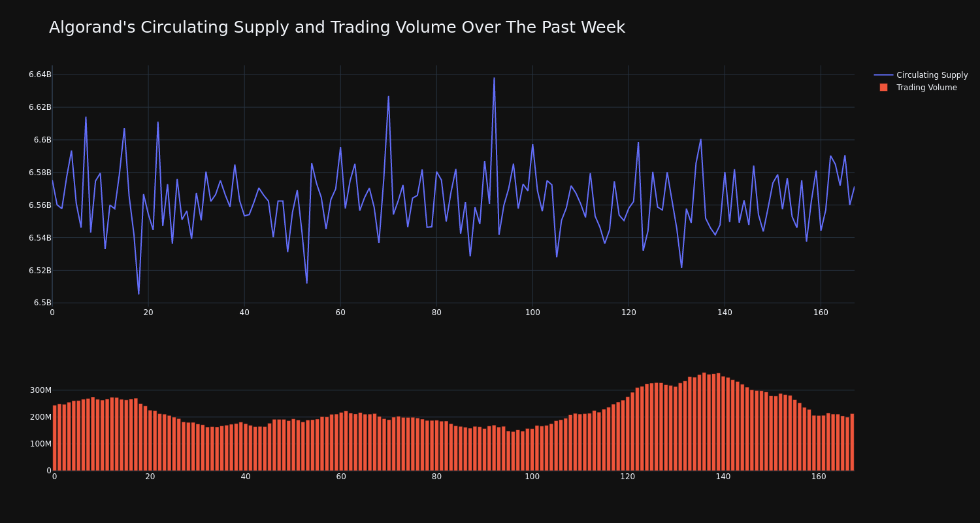Click the 100M volume axis label

tap(41, 444)
